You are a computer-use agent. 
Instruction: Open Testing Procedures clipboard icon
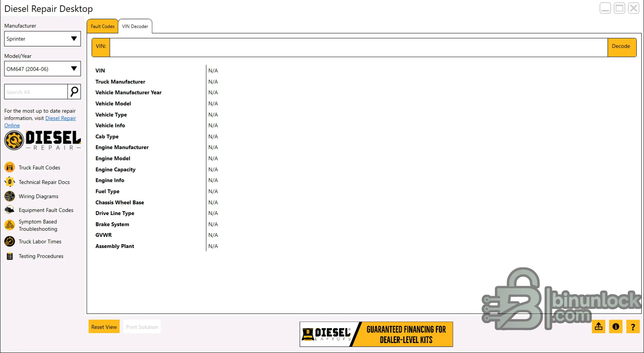pos(10,256)
